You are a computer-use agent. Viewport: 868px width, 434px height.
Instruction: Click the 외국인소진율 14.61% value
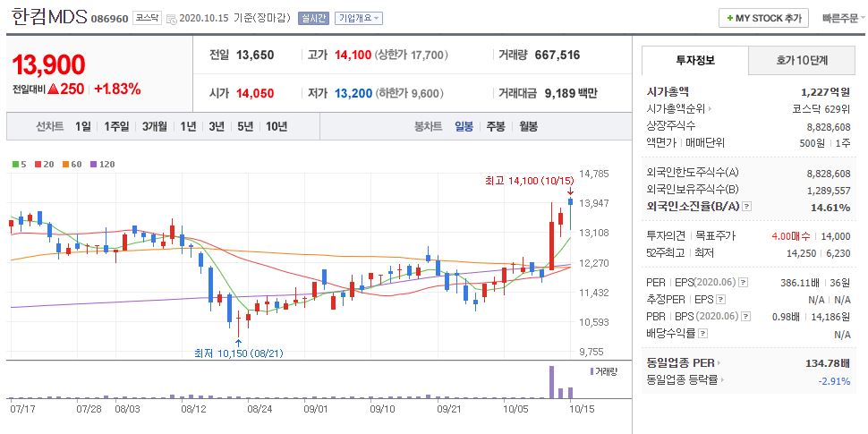(832, 207)
